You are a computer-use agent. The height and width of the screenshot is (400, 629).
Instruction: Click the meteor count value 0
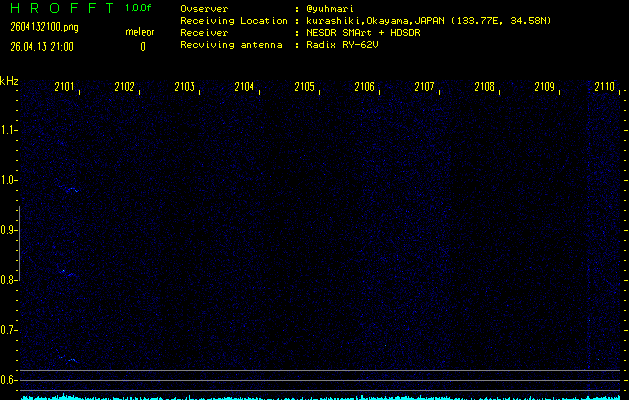point(143,47)
